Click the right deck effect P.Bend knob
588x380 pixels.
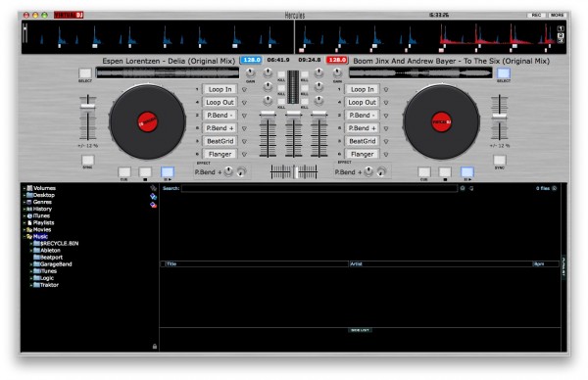pyautogui.click(x=369, y=171)
